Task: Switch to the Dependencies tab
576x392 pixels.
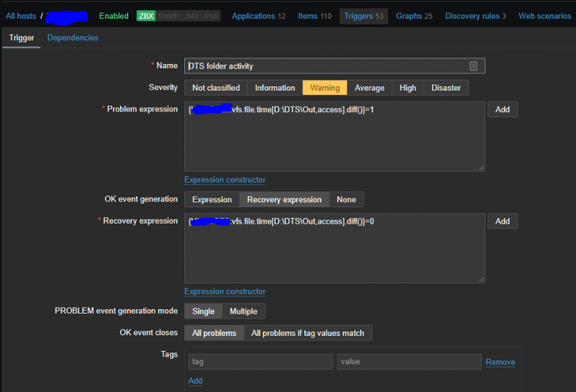Action: coord(73,38)
